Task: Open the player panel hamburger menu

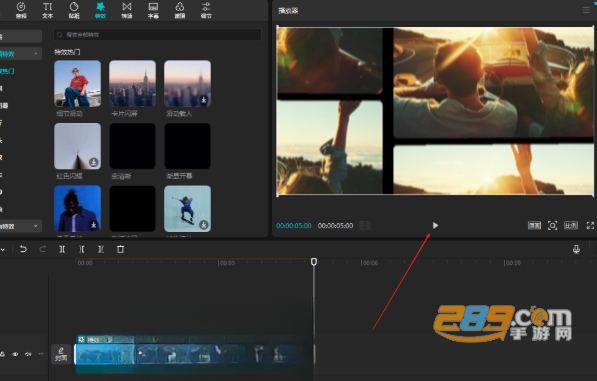Action: coord(586,10)
